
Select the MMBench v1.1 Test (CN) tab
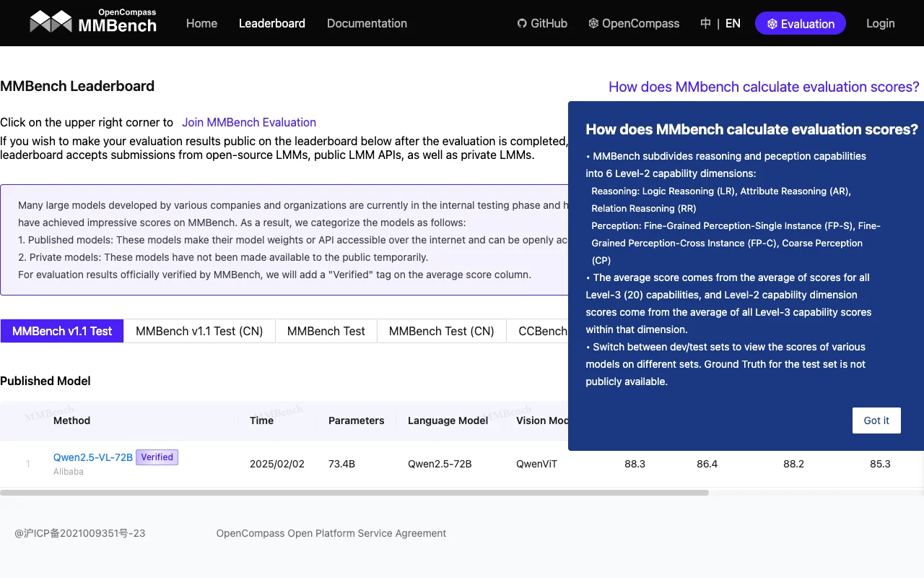click(199, 331)
